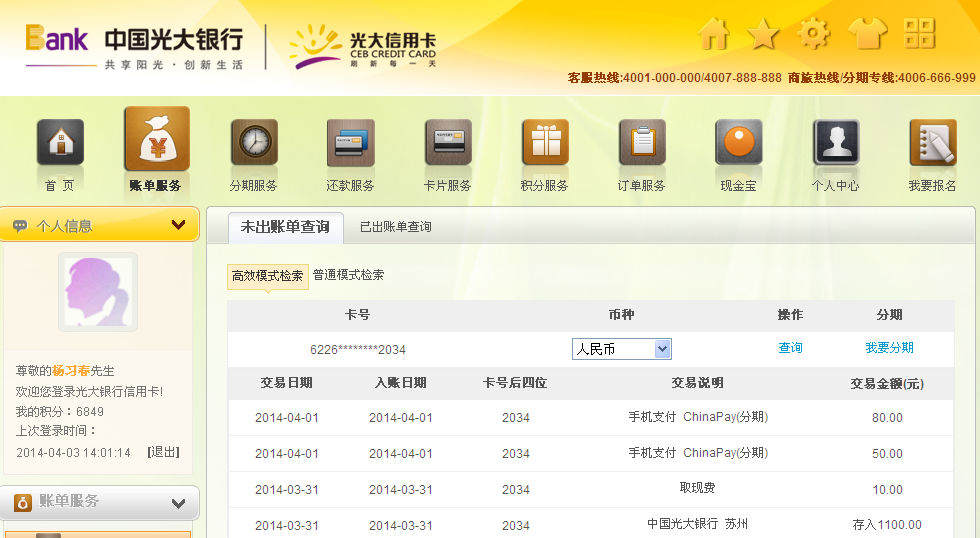The height and width of the screenshot is (538, 980).
Task: Switch to 已出账单查询 tab
Action: 395,227
